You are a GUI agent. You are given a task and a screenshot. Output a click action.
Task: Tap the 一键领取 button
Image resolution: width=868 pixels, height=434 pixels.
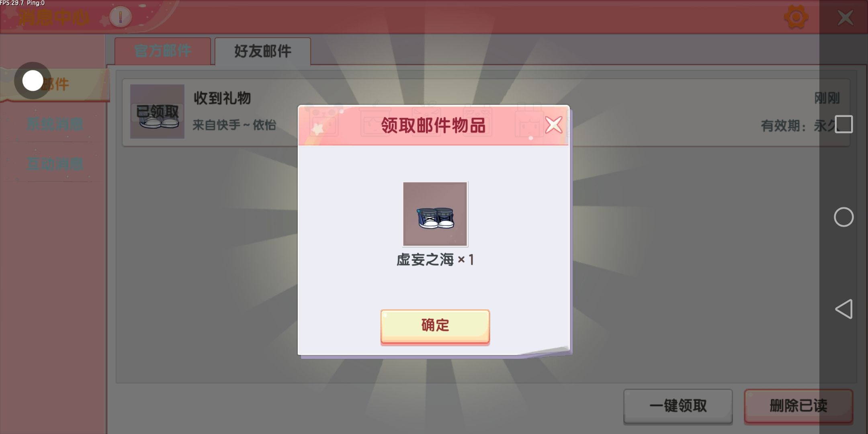[678, 406]
